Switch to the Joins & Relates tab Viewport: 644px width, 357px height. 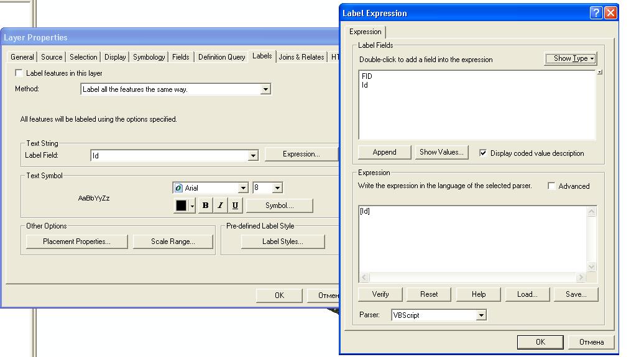click(x=301, y=57)
